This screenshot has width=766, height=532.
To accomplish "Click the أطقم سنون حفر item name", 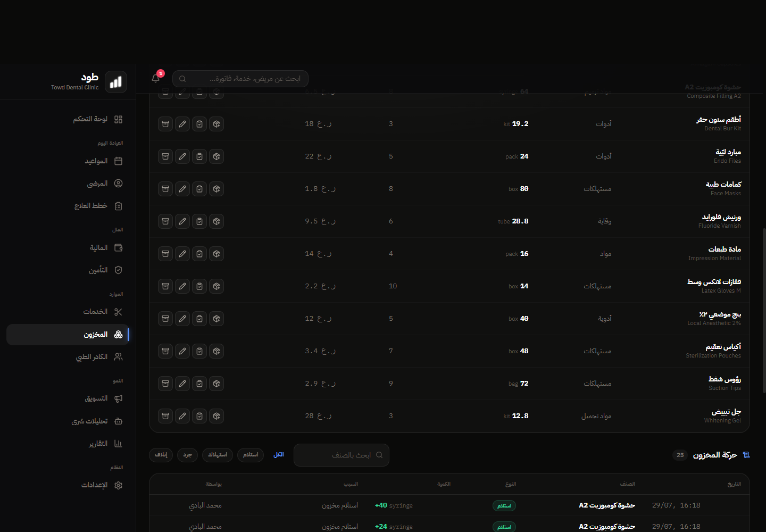I will coord(719,120).
